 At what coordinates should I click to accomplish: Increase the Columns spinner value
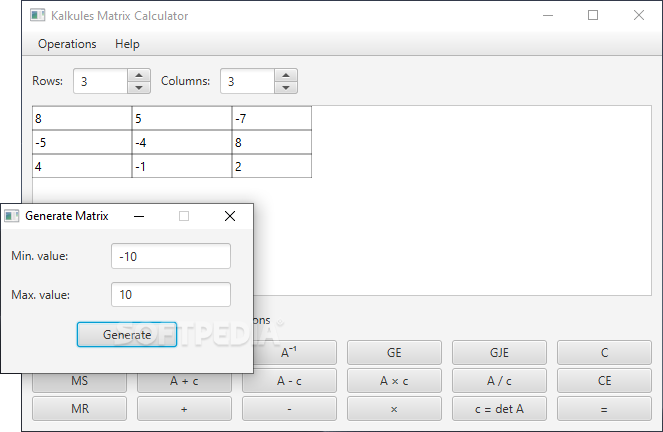tap(286, 75)
